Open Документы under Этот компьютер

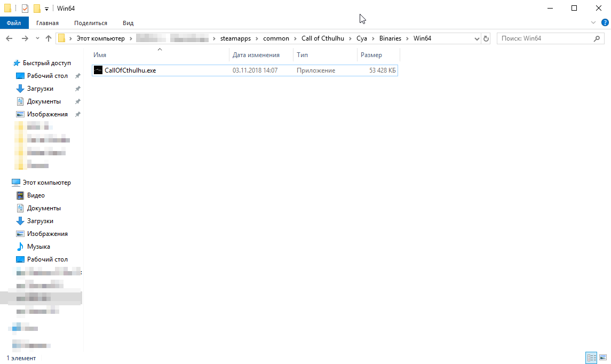click(44, 208)
